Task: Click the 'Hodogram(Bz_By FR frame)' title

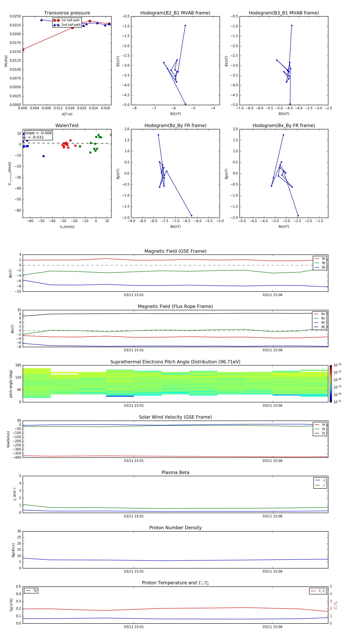Action: point(175,125)
